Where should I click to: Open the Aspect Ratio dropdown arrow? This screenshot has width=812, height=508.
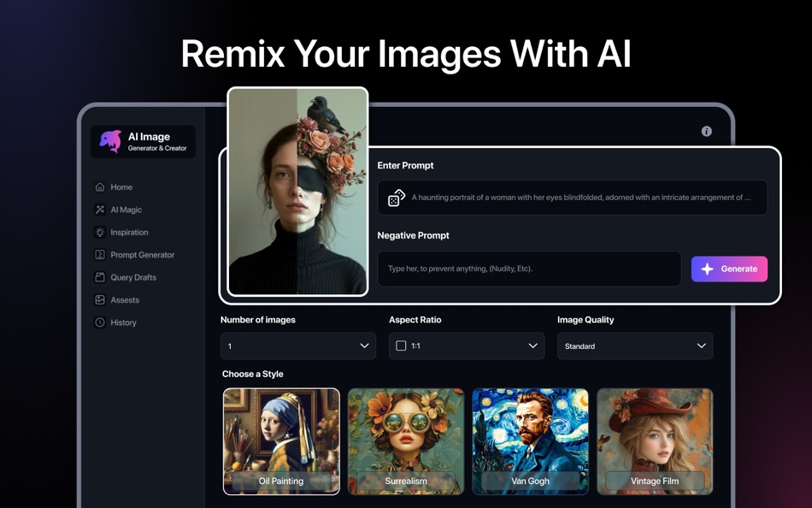click(x=533, y=346)
